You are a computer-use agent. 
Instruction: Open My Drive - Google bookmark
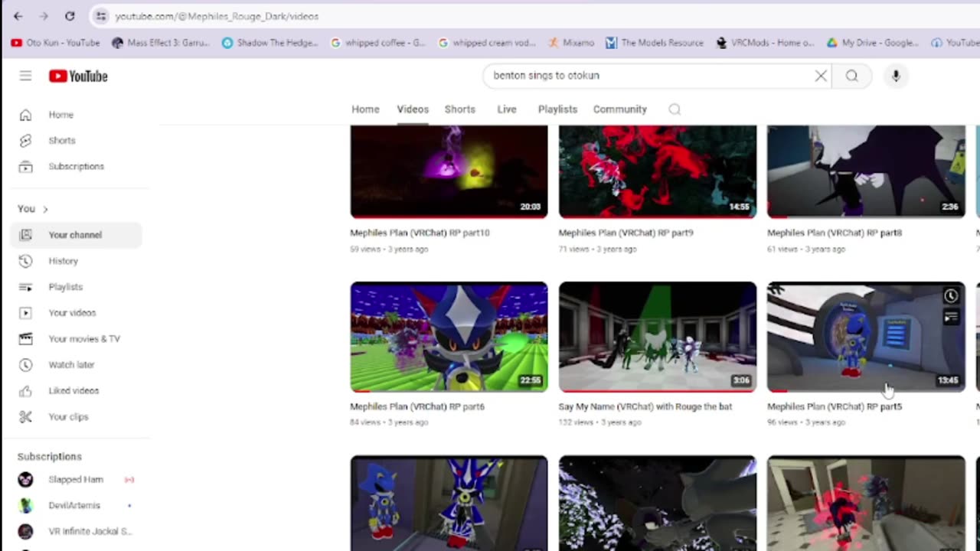(872, 43)
